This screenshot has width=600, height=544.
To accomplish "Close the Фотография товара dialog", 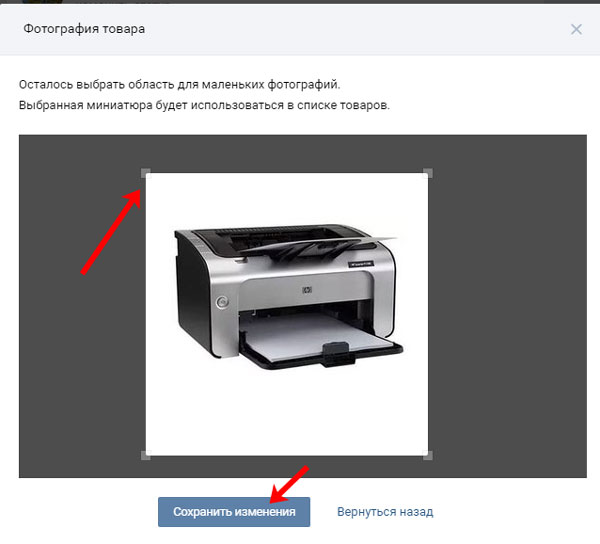I will 576,29.
